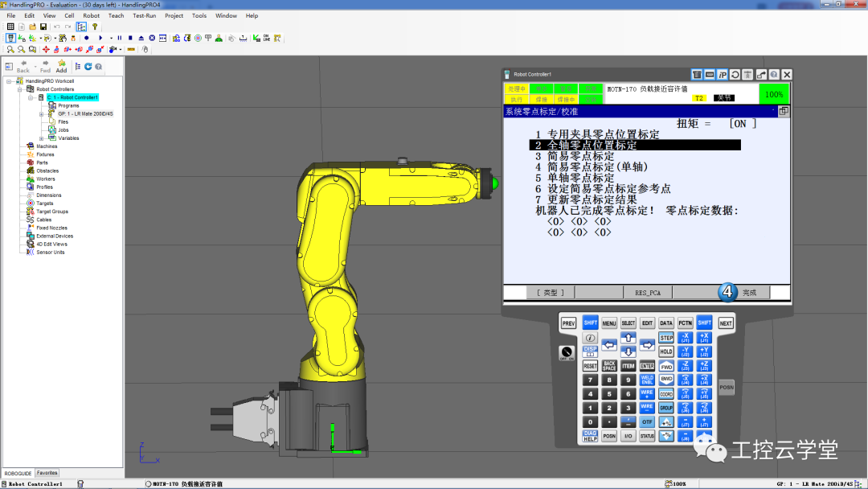Click the maximize screen icon beside blue header
The width and height of the screenshot is (868, 489).
pyautogui.click(x=784, y=111)
